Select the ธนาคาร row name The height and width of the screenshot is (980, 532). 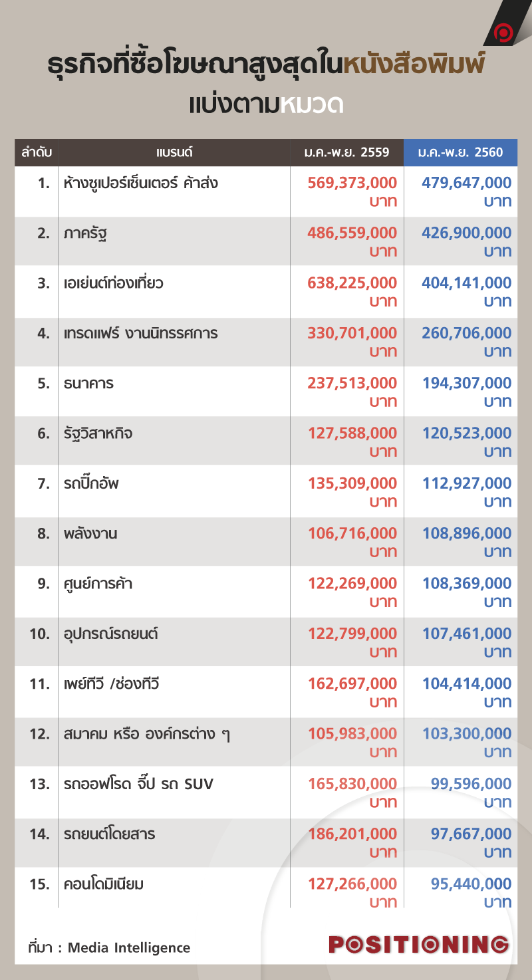[x=89, y=383]
